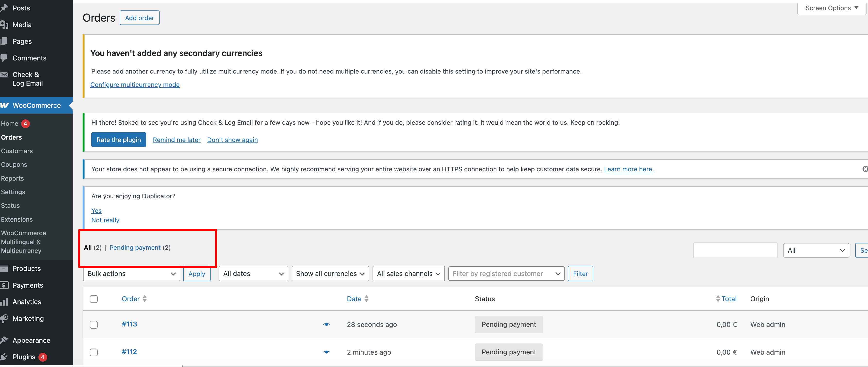Viewport: 868px width, 367px height.
Task: Open the Bulk actions dropdown
Action: click(131, 274)
